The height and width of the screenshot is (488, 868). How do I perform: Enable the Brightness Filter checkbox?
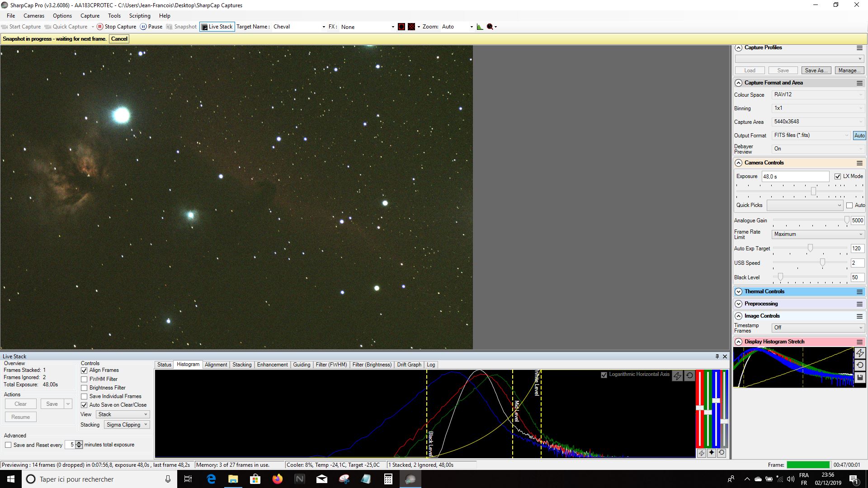coord(84,388)
